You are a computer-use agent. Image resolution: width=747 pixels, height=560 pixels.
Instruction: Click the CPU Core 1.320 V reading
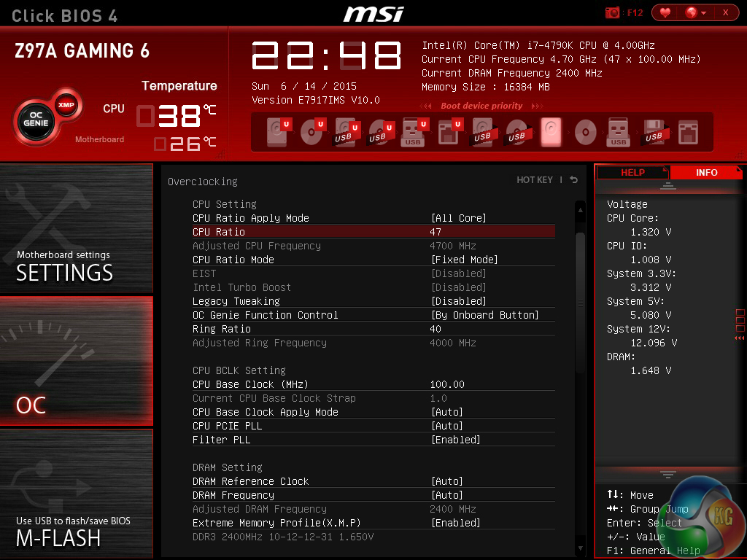coord(650,232)
